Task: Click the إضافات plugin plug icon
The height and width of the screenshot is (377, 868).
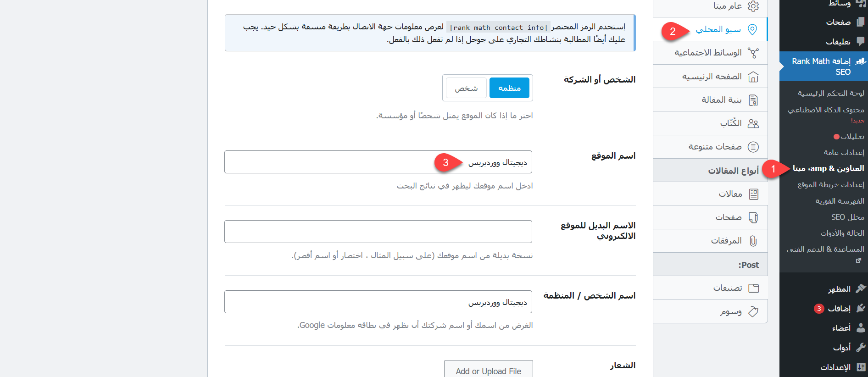Action: [861, 308]
